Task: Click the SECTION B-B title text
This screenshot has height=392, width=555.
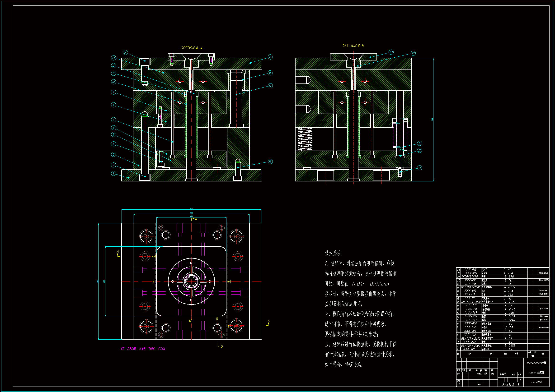Action: point(353,46)
